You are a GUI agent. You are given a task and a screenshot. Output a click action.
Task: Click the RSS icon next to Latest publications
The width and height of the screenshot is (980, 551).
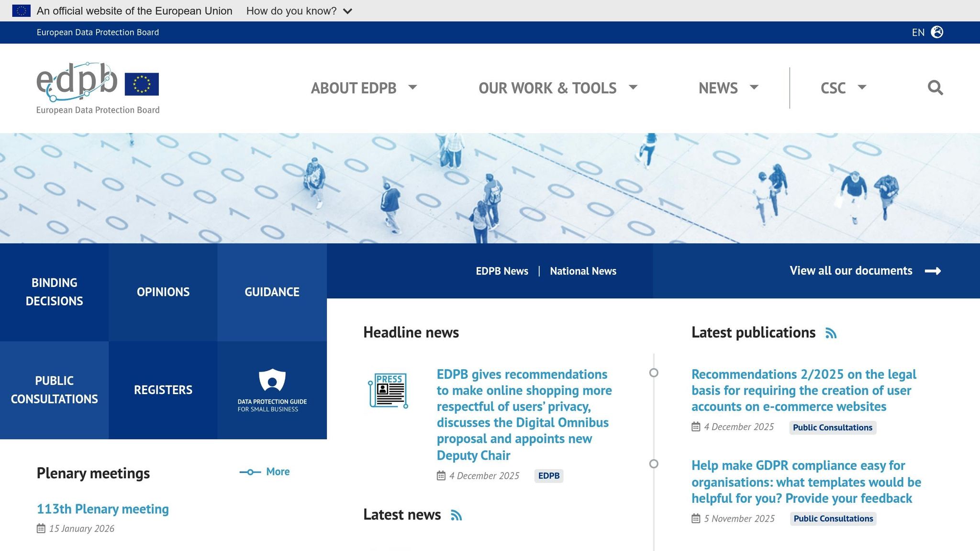(x=832, y=333)
